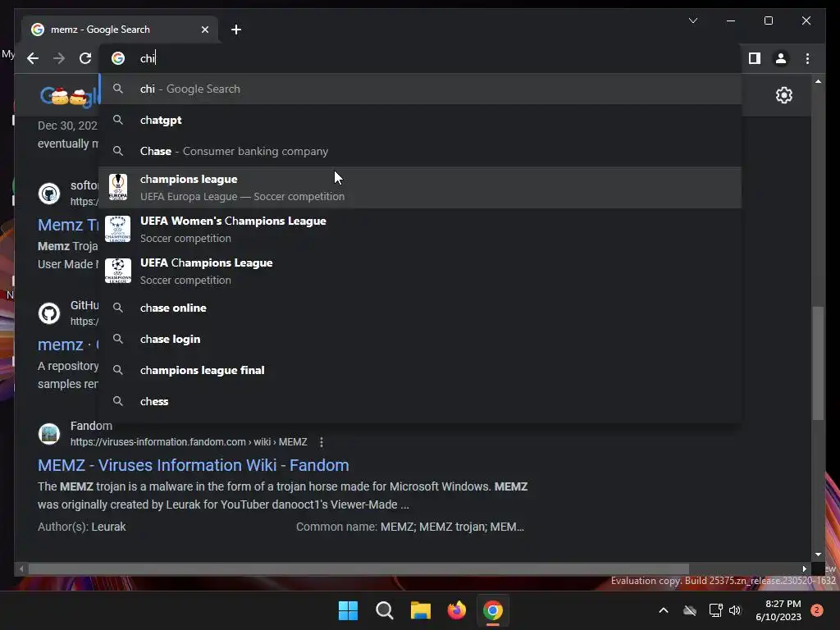Open File Explorer from taskbar
Screen dimensions: 840x630
[421, 610]
